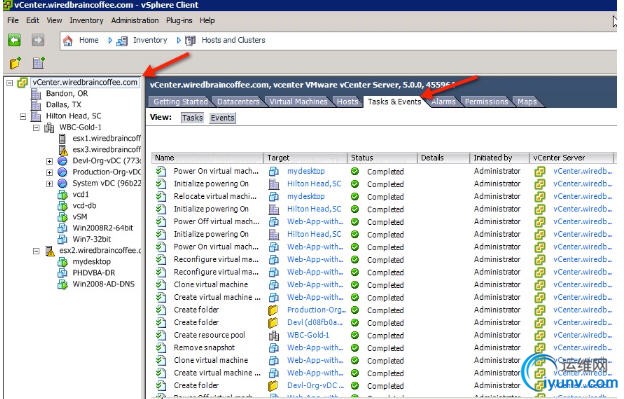This screenshot has width=624, height=399.
Task: Click the Win2008-AD-DNS VM icon
Action: click(x=62, y=284)
